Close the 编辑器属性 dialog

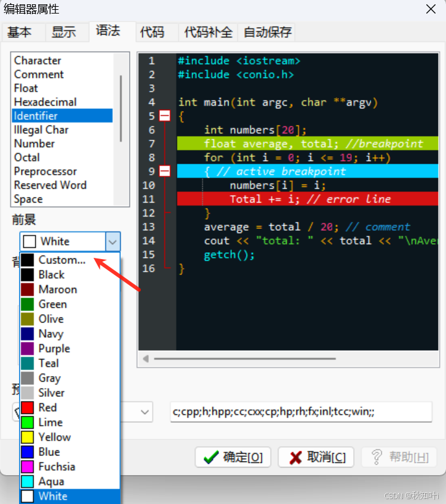(x=431, y=9)
